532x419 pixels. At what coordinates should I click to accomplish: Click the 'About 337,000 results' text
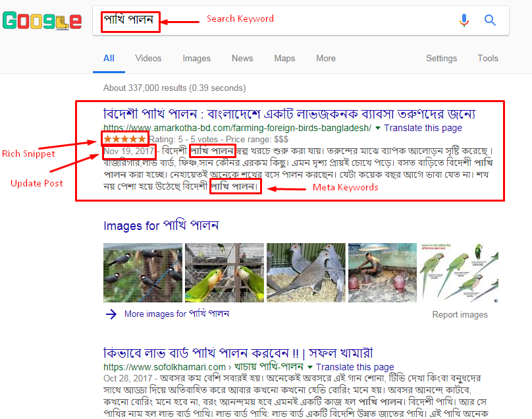click(174, 88)
